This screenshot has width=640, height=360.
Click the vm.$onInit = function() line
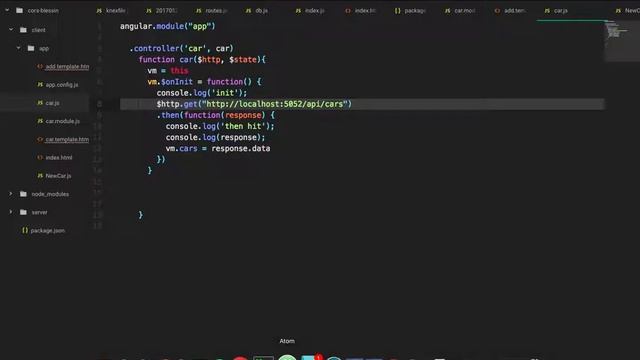point(204,82)
